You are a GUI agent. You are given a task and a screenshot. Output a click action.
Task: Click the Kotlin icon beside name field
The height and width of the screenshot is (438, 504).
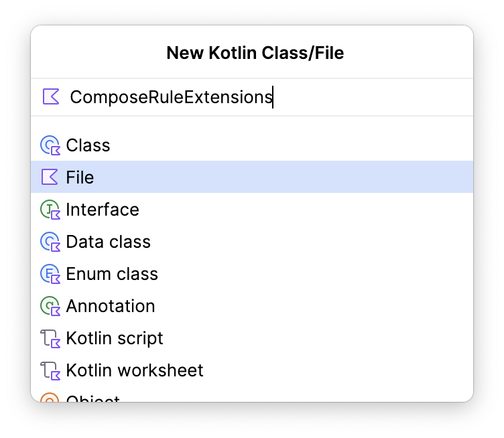point(51,97)
